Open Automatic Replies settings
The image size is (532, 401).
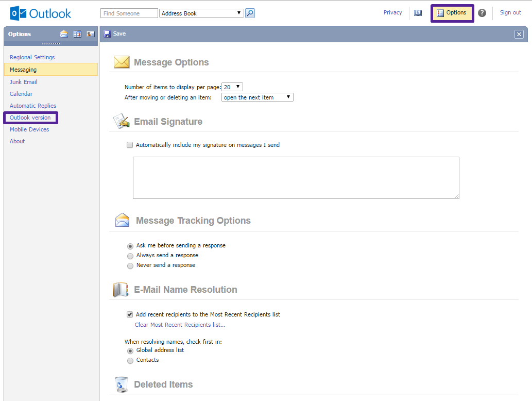pyautogui.click(x=33, y=106)
